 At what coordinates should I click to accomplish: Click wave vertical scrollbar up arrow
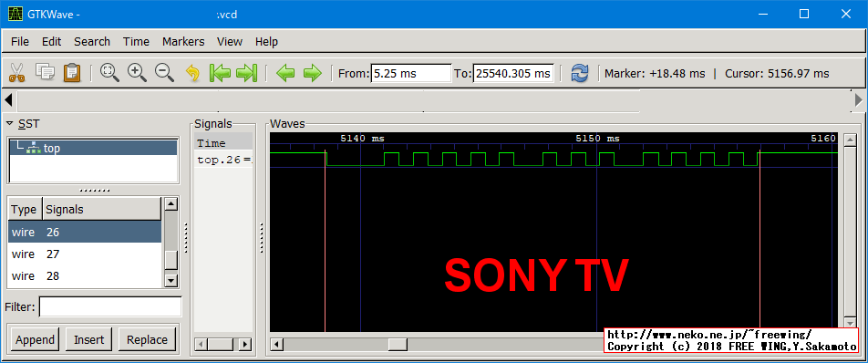pyautogui.click(x=850, y=140)
